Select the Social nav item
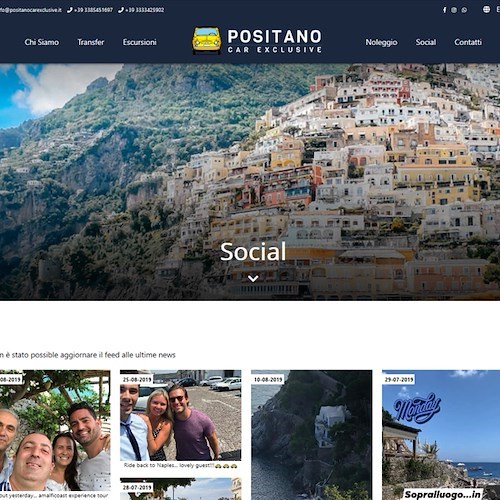 426,42
